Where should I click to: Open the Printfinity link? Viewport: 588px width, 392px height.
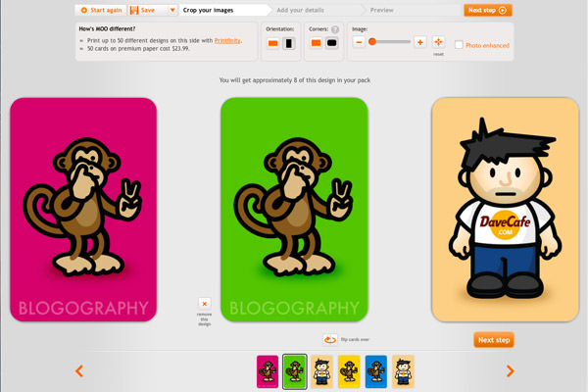(227, 40)
